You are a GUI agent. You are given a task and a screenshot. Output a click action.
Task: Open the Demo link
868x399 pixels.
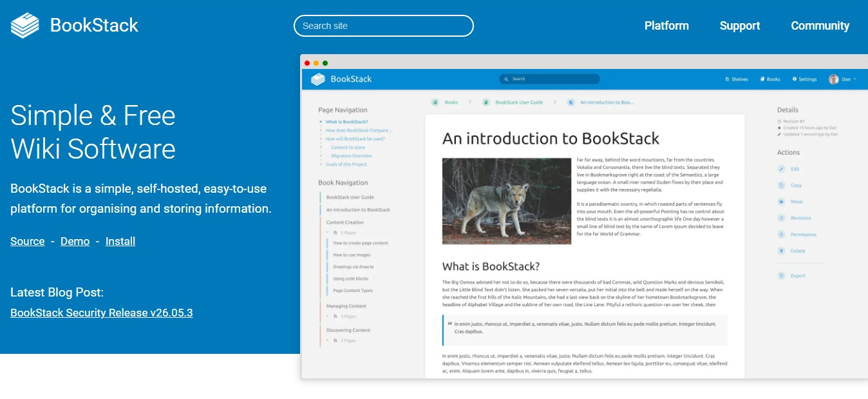click(75, 241)
